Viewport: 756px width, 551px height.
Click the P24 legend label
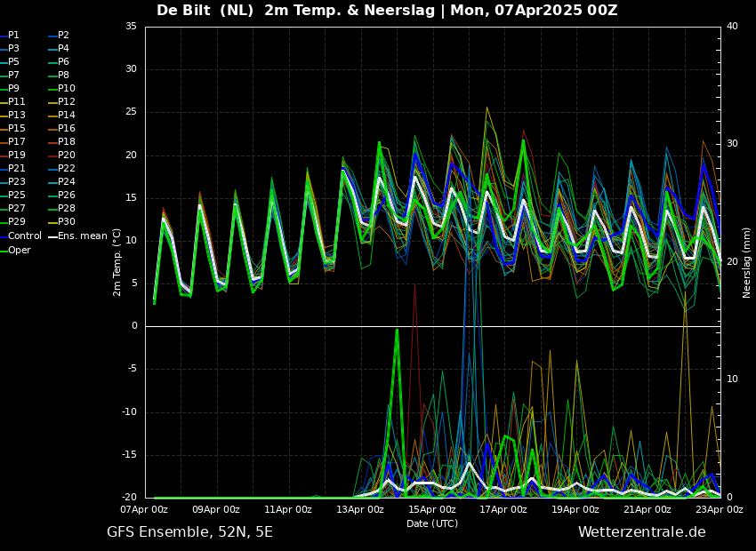[61, 181]
